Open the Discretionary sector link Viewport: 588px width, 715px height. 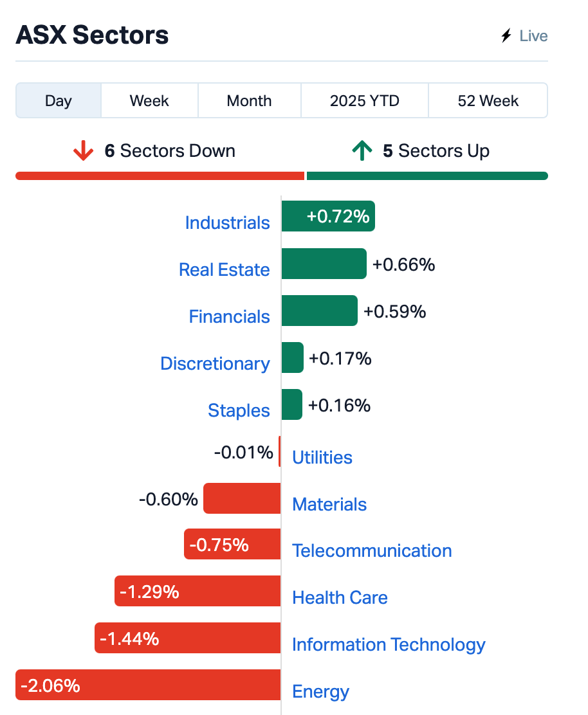pyautogui.click(x=215, y=363)
